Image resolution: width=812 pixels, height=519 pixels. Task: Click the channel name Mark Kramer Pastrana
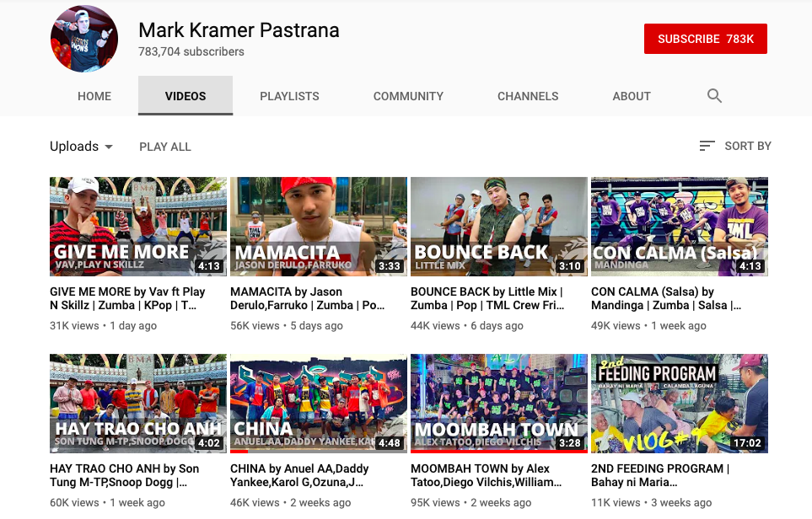pyautogui.click(x=239, y=30)
